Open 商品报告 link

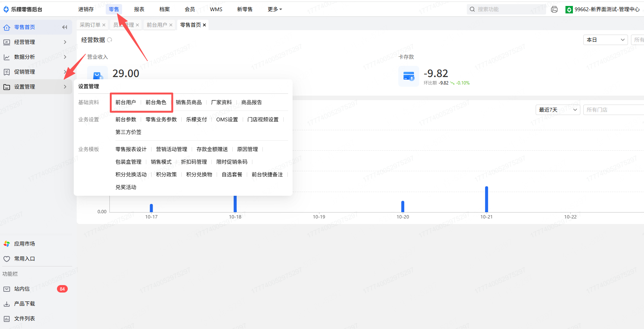tap(252, 102)
